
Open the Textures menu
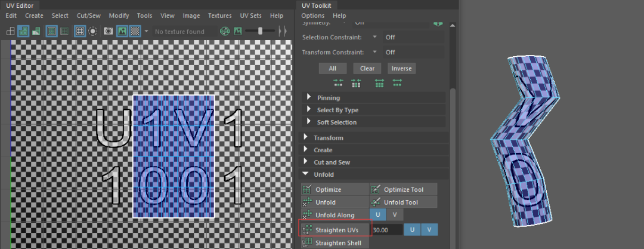click(x=219, y=16)
